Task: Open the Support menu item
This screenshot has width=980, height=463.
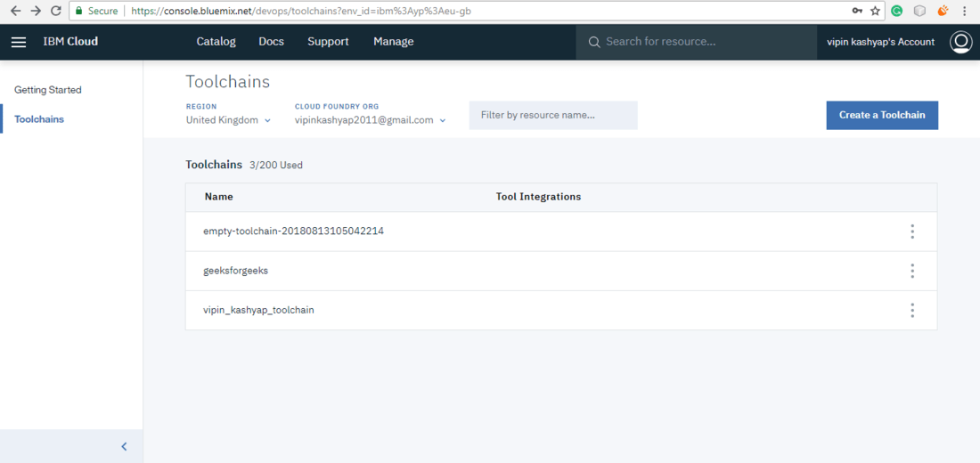Action: (x=328, y=42)
